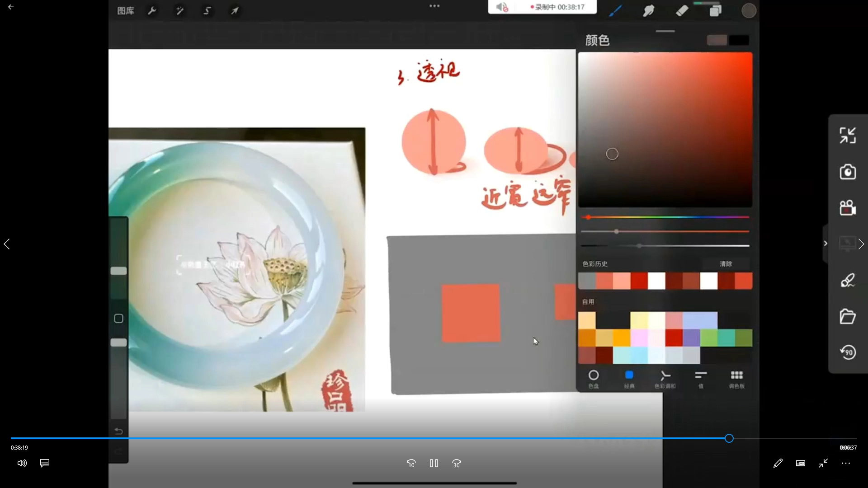Open the more options ellipsis menu
This screenshot has height=488, width=868.
point(846,463)
